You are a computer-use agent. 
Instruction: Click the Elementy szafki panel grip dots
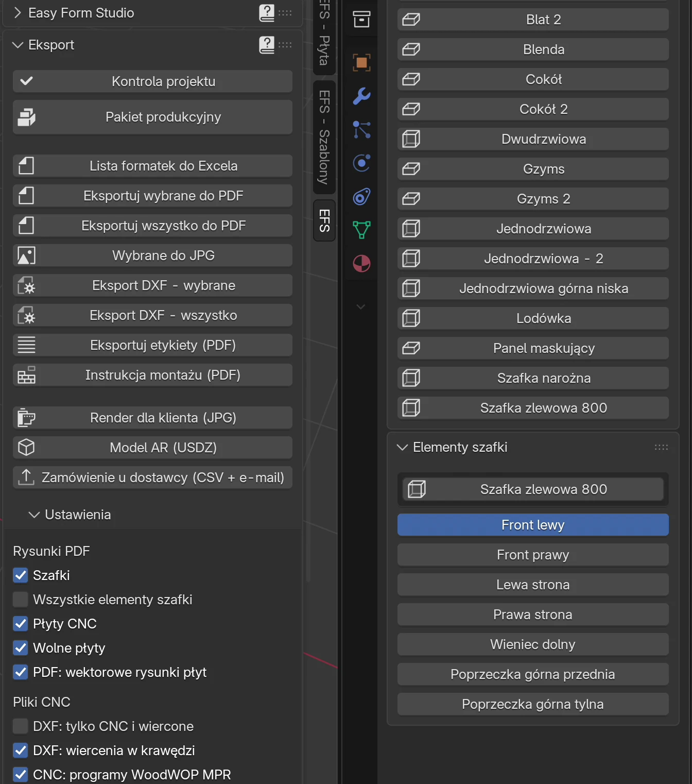pos(661,447)
